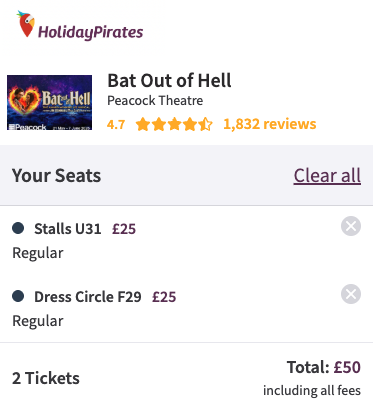This screenshot has width=373, height=408.
Task: Click the HolidayPirates wordmark text
Action: click(90, 32)
